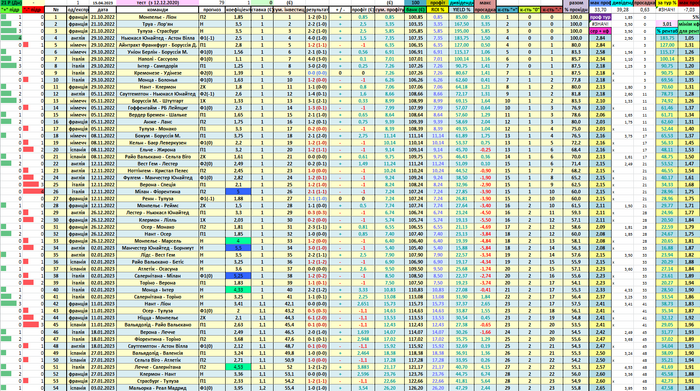Screen dimensions: 700x391
Task: Select the 'YIELD %' header cell
Action: coord(462,9)
